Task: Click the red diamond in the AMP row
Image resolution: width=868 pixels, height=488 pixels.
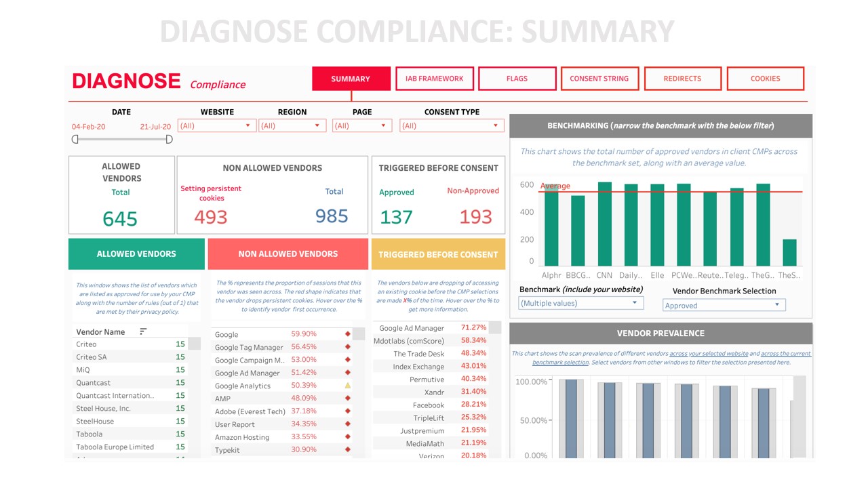Action: click(348, 399)
